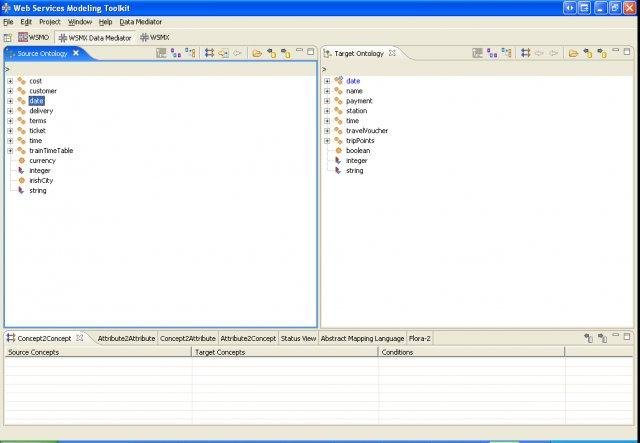
Task: Expand the ticket node in Source Ontology
Action: pyautogui.click(x=10, y=131)
